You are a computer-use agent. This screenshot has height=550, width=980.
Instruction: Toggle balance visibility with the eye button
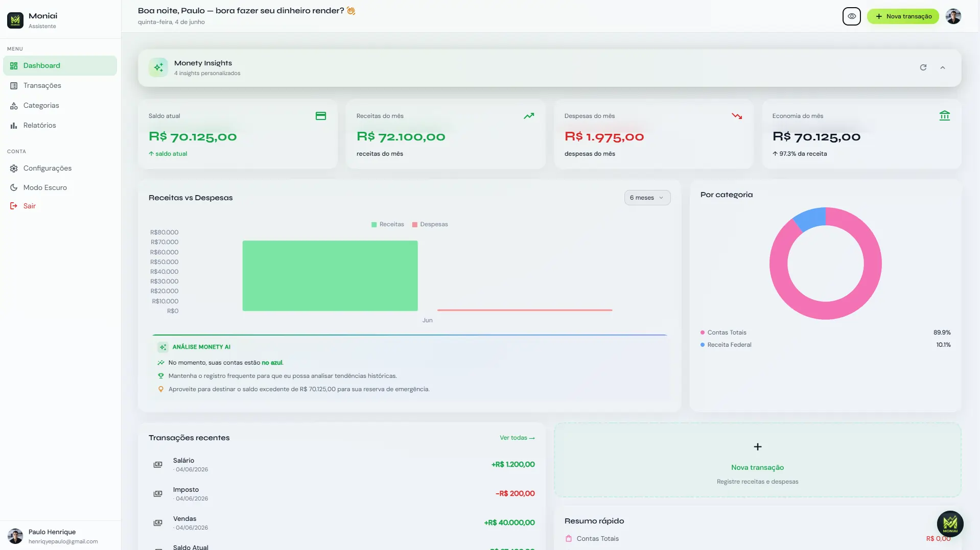pos(851,16)
